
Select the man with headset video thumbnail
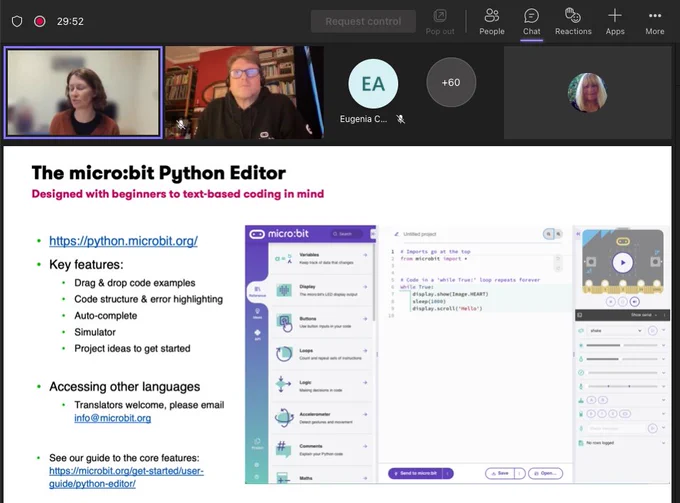pyautogui.click(x=244, y=92)
